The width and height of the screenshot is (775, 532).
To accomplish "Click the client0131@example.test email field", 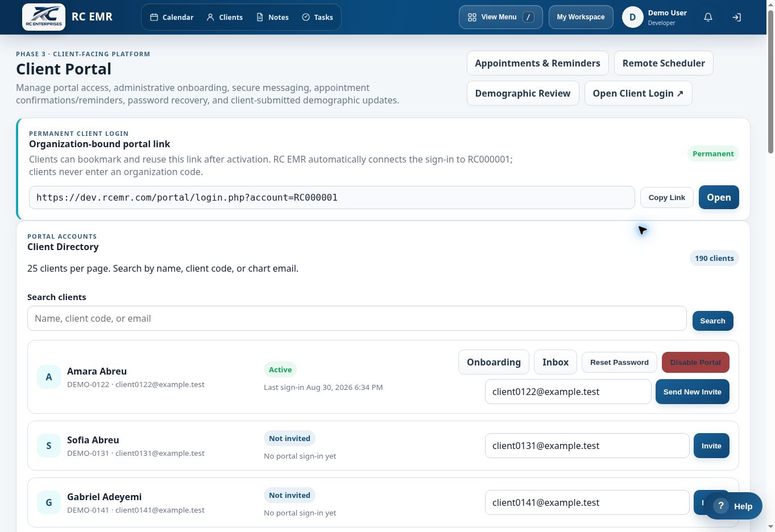I will click(x=587, y=446).
